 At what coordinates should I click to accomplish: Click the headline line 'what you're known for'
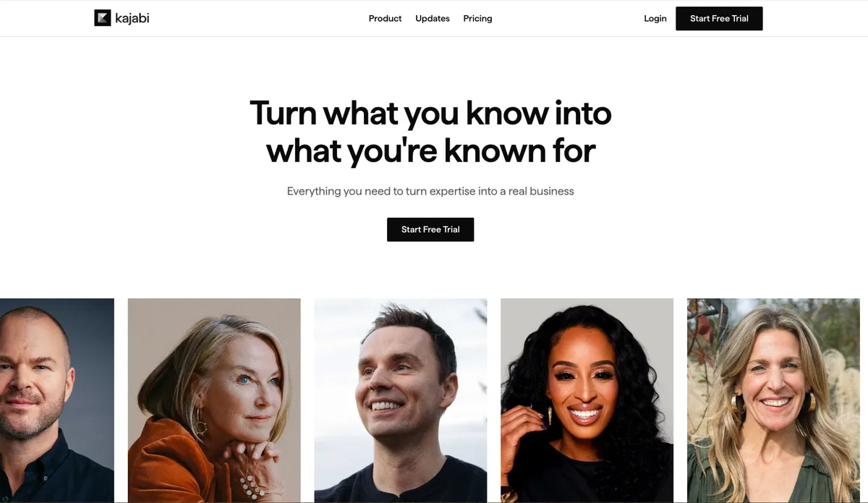pos(430,151)
